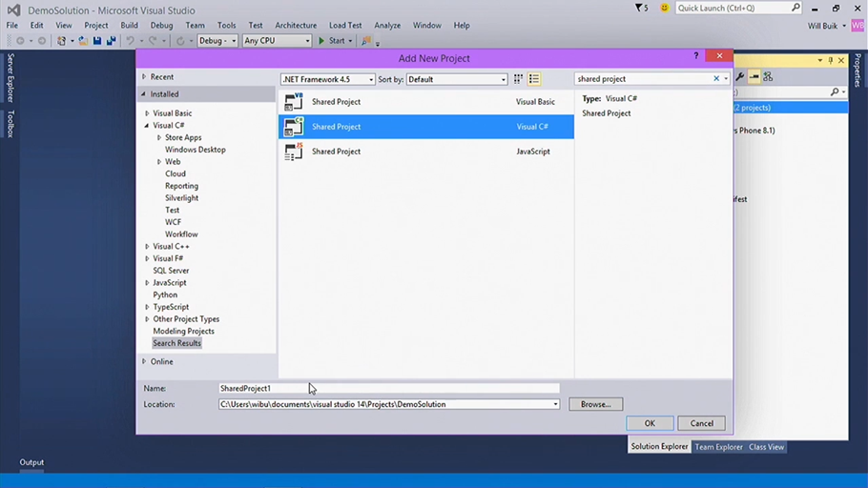Clear the shared project search text
The width and height of the screenshot is (868, 488).
pyautogui.click(x=716, y=78)
